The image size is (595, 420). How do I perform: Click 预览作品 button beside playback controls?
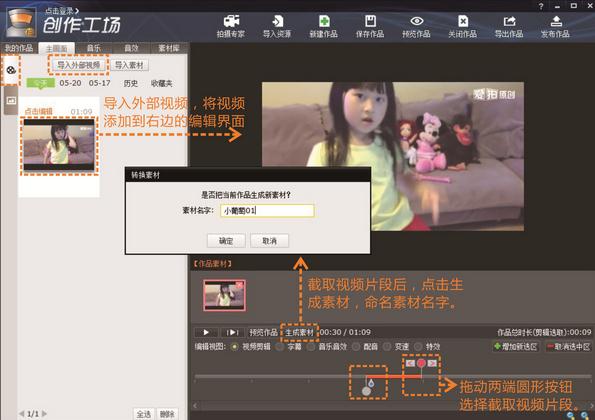coord(263,332)
